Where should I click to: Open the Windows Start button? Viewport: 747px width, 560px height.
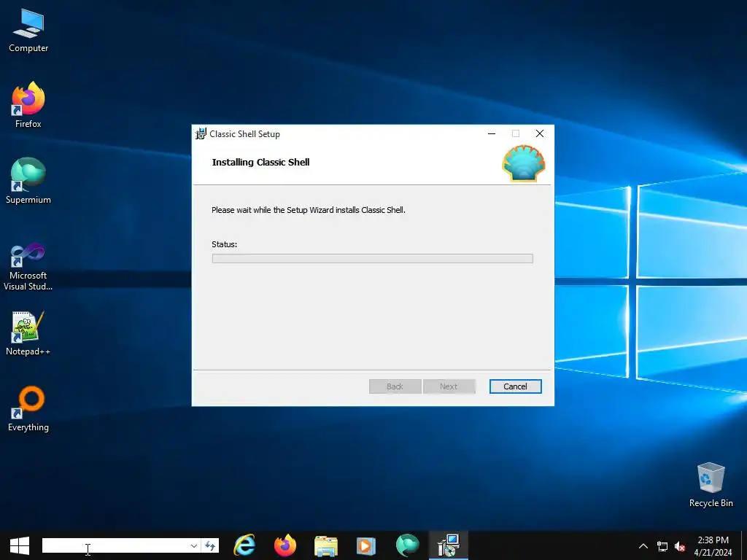click(x=20, y=545)
